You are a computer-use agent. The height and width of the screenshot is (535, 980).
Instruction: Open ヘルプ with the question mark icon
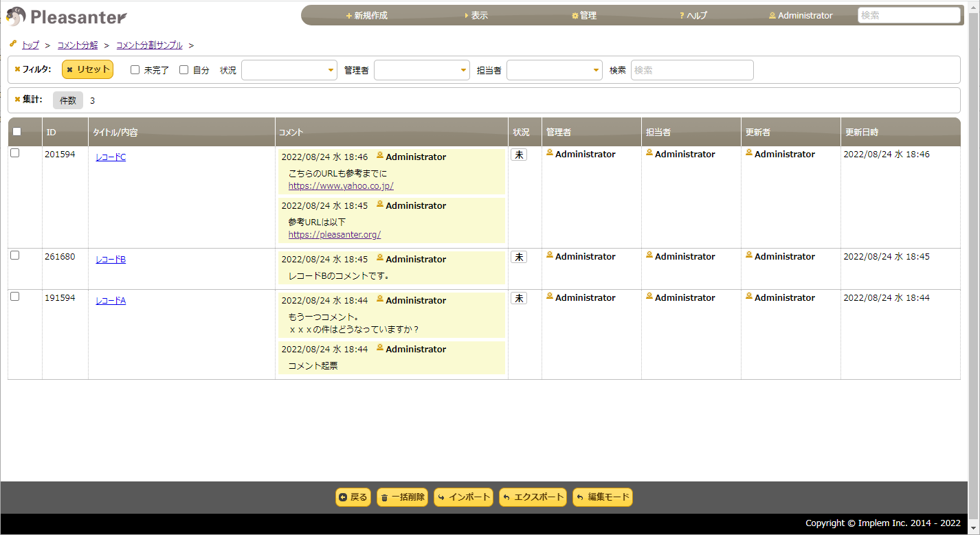pyautogui.click(x=680, y=15)
